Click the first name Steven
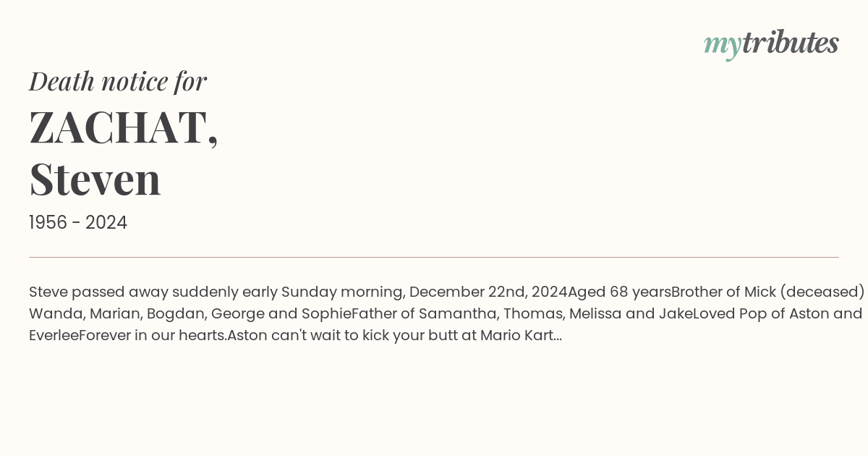 95,179
